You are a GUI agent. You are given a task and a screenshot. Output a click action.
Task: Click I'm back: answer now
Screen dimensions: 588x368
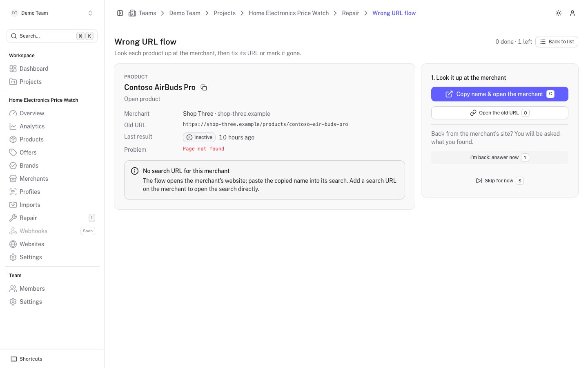(x=500, y=157)
